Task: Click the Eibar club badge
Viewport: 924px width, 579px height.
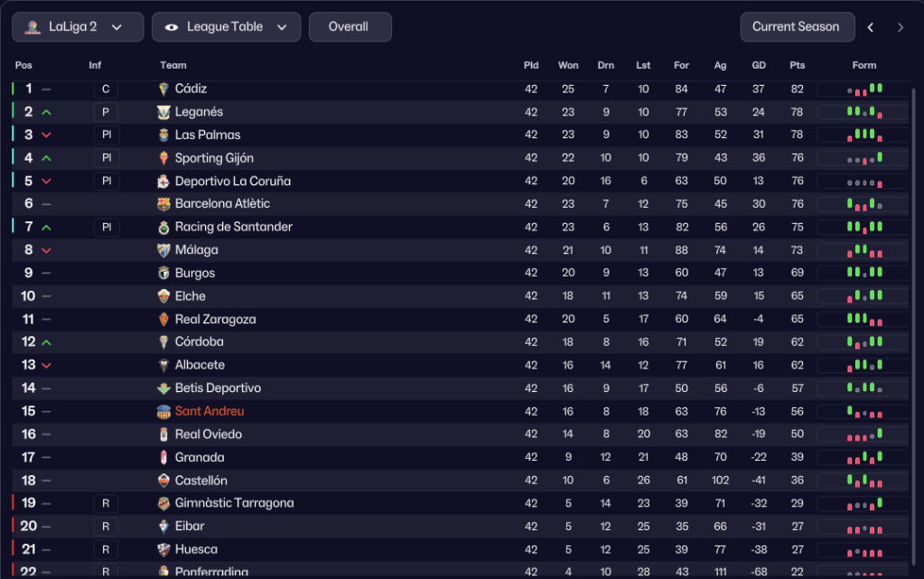Action: [163, 527]
